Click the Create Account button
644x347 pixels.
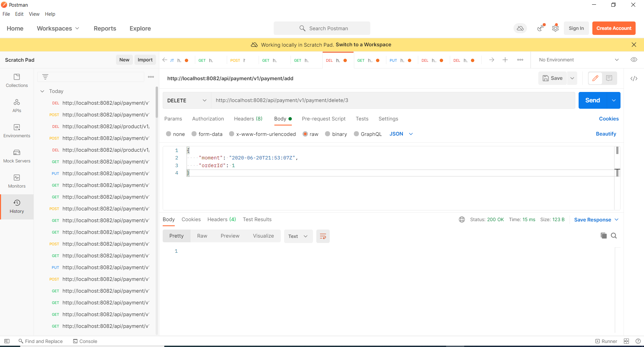point(614,28)
